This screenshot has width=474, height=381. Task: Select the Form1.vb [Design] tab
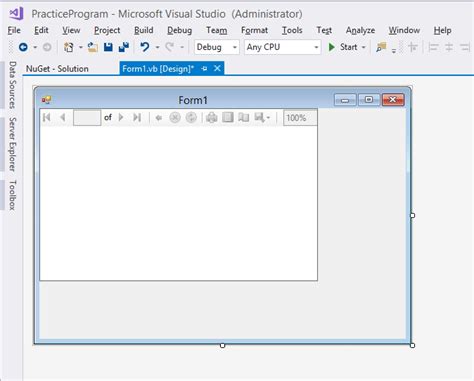click(x=158, y=69)
